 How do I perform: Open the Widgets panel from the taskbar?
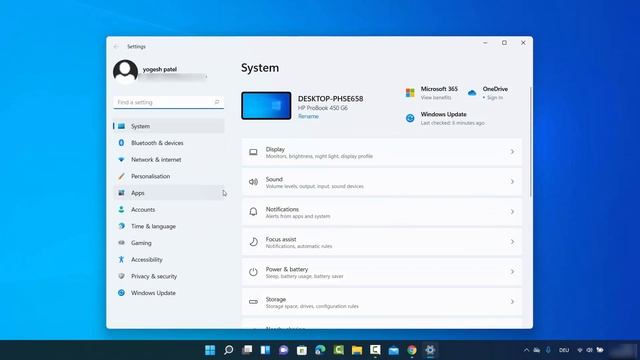(265, 350)
